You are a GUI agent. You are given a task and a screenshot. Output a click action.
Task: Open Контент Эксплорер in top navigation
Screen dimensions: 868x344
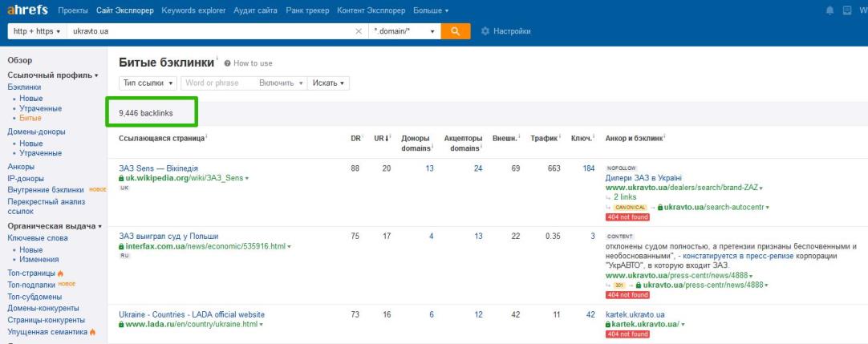371,10
